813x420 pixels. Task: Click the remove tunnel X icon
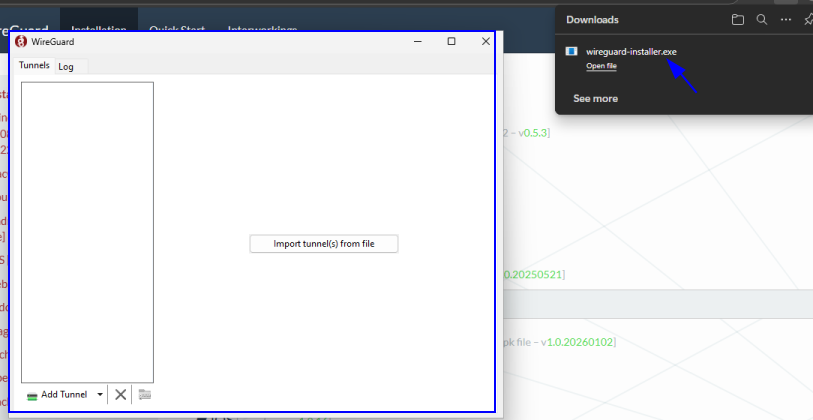[x=120, y=395]
